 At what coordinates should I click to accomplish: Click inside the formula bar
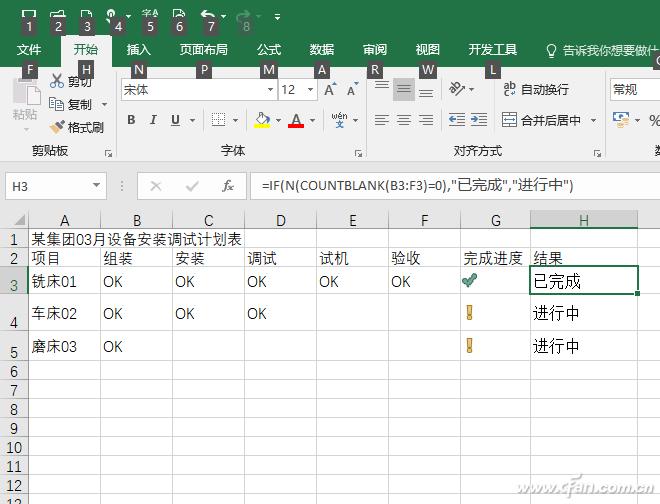(x=455, y=185)
